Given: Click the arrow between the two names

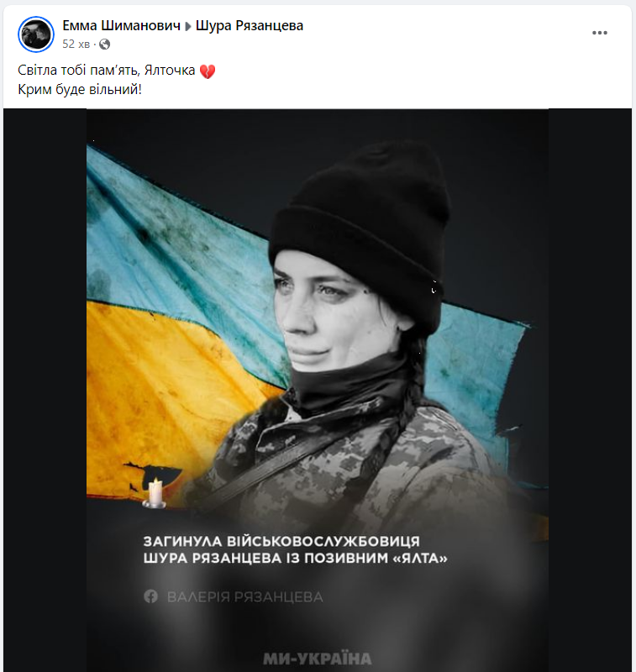Looking at the screenshot, I should tap(187, 27).
